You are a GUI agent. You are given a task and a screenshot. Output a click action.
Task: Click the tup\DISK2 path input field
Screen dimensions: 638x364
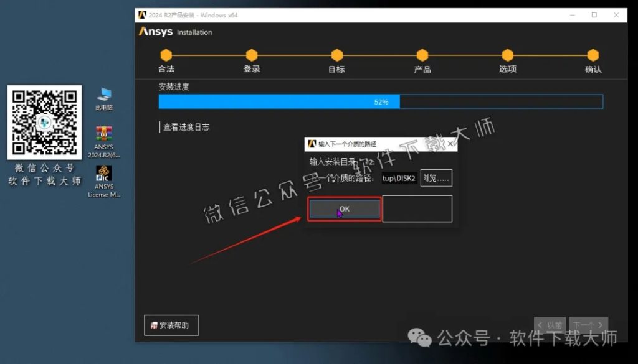pyautogui.click(x=399, y=178)
